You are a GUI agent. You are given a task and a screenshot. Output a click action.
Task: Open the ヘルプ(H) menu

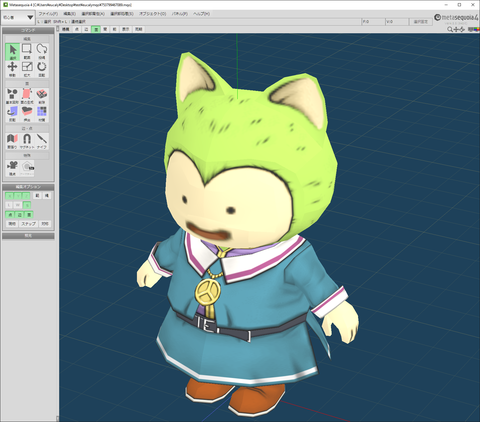(x=201, y=14)
